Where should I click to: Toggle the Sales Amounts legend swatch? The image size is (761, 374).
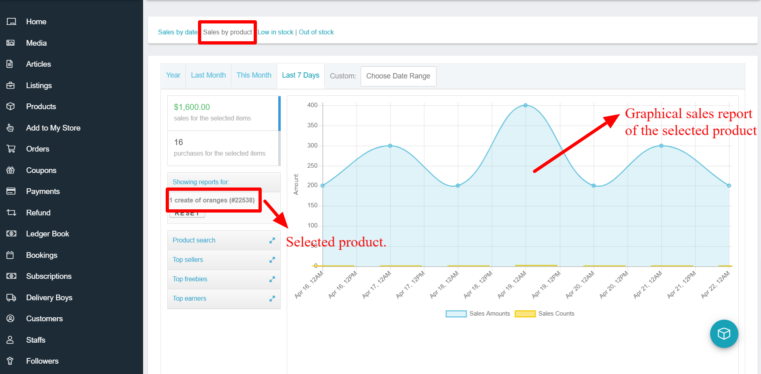(x=456, y=314)
